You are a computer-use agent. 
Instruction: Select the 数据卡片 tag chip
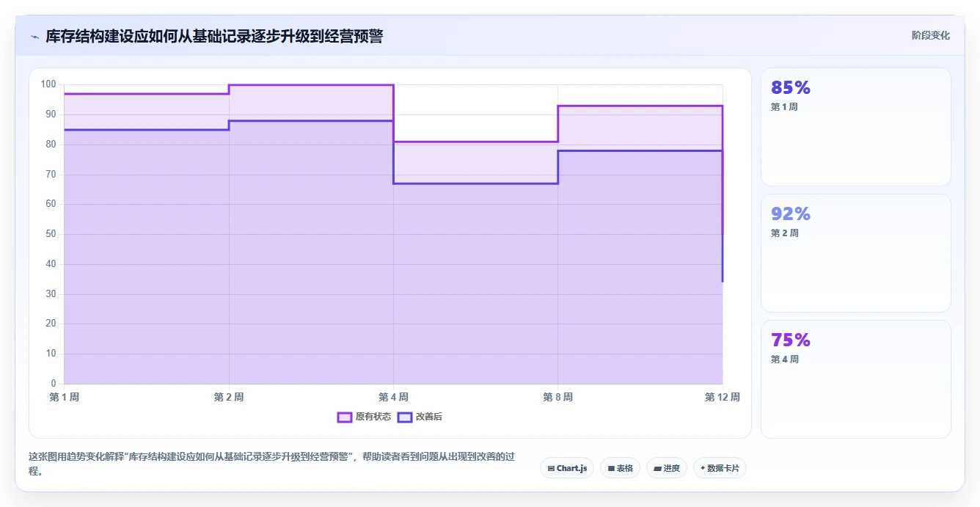[720, 468]
